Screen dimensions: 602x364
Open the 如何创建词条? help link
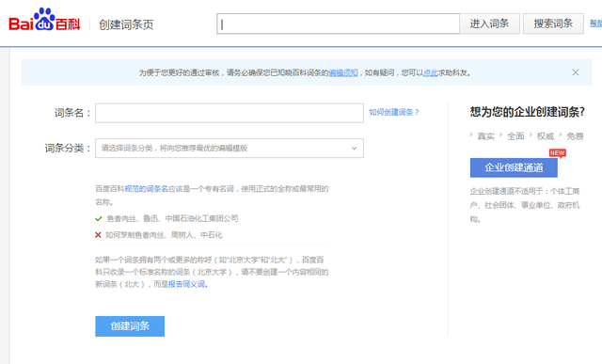tap(394, 112)
